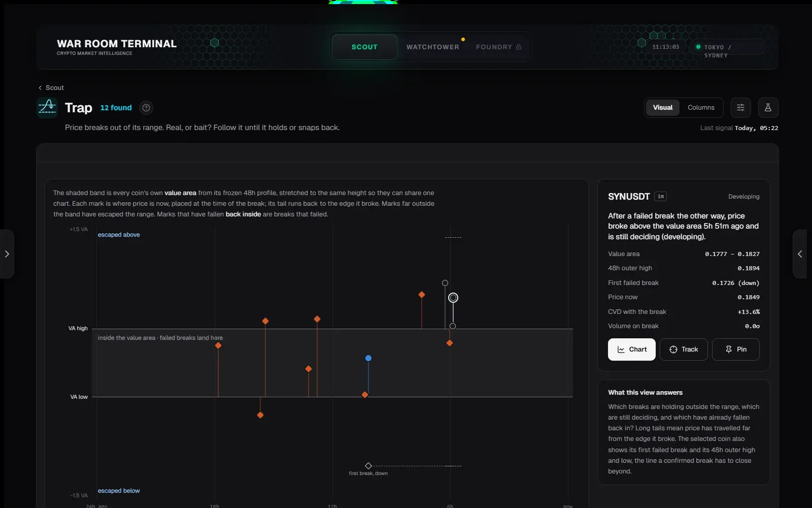812x508 pixels.
Task: Pin the SYNUSDT coin
Action: pos(736,350)
